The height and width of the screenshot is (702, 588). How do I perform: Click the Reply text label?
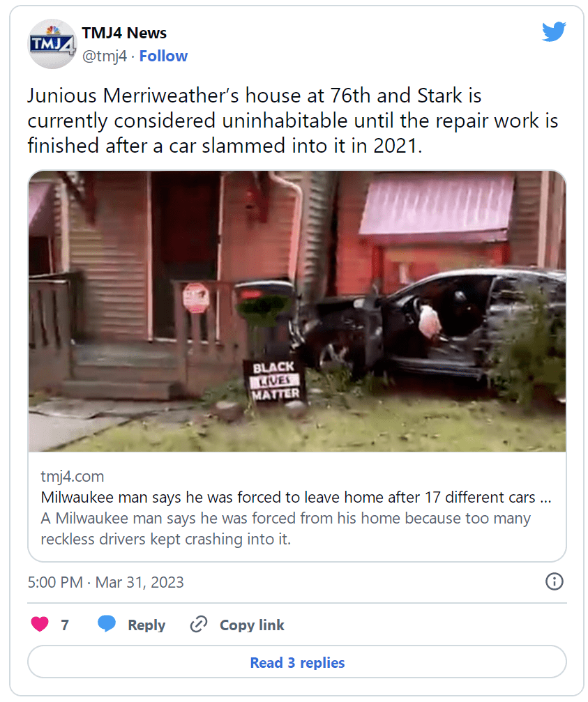146,625
